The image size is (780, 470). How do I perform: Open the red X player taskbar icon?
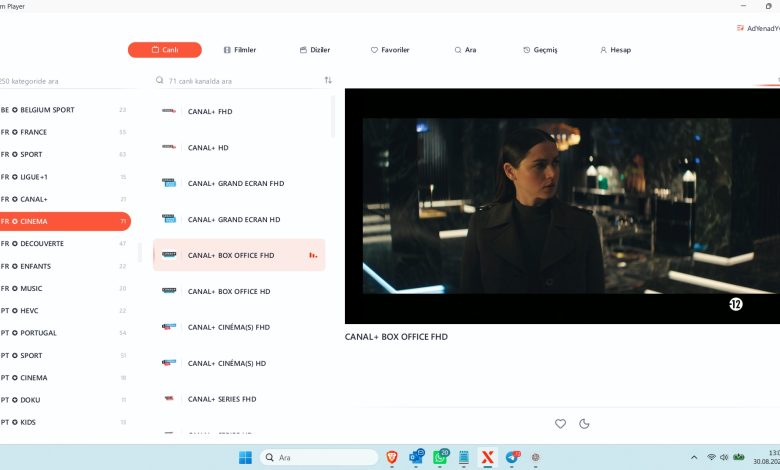(488, 457)
